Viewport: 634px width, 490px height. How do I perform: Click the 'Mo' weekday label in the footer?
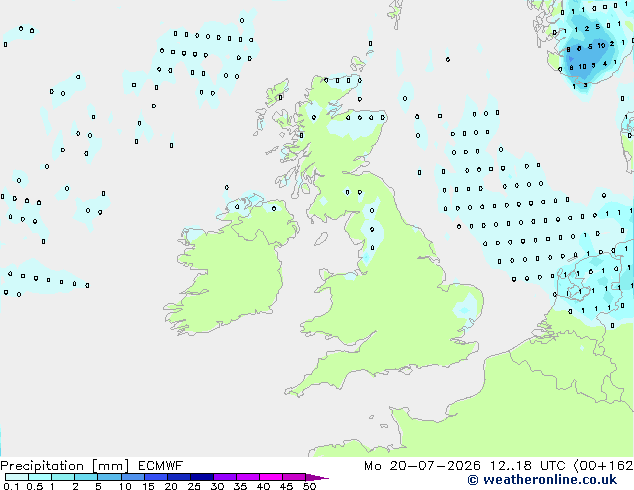click(x=372, y=466)
